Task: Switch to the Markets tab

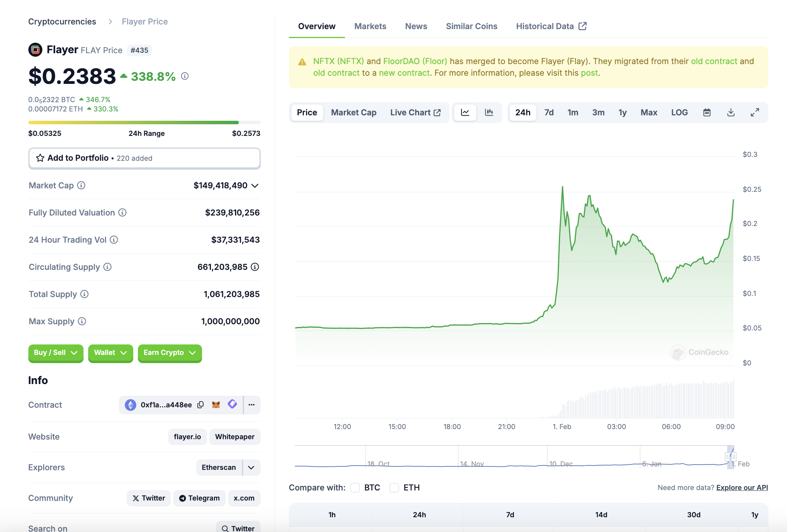Action: 370,26
